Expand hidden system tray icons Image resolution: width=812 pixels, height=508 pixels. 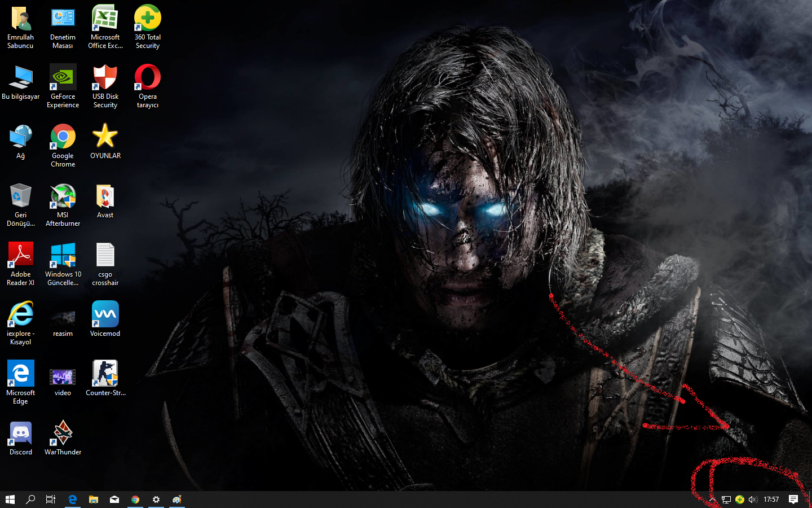pyautogui.click(x=713, y=500)
